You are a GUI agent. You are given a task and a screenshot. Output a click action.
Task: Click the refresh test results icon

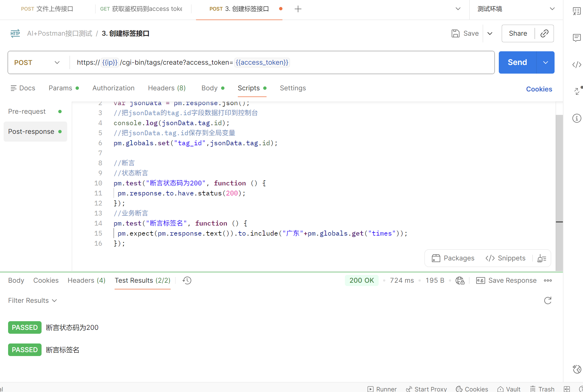click(548, 301)
